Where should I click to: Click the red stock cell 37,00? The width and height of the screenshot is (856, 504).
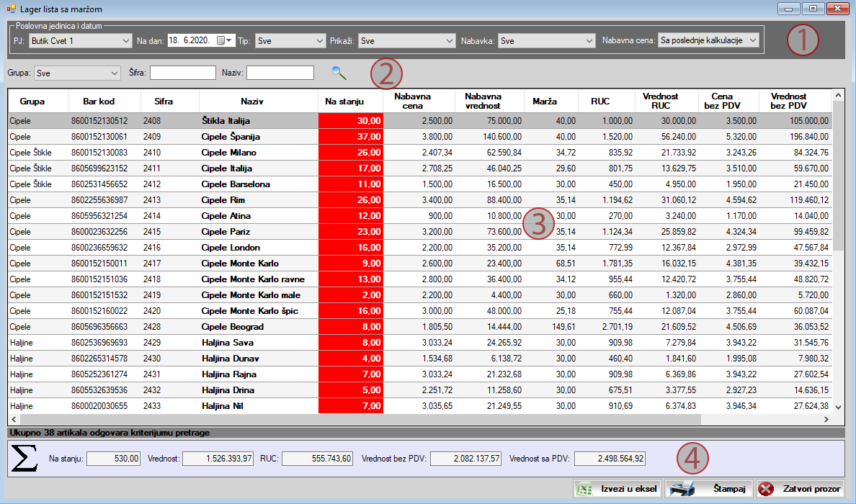tap(351, 136)
